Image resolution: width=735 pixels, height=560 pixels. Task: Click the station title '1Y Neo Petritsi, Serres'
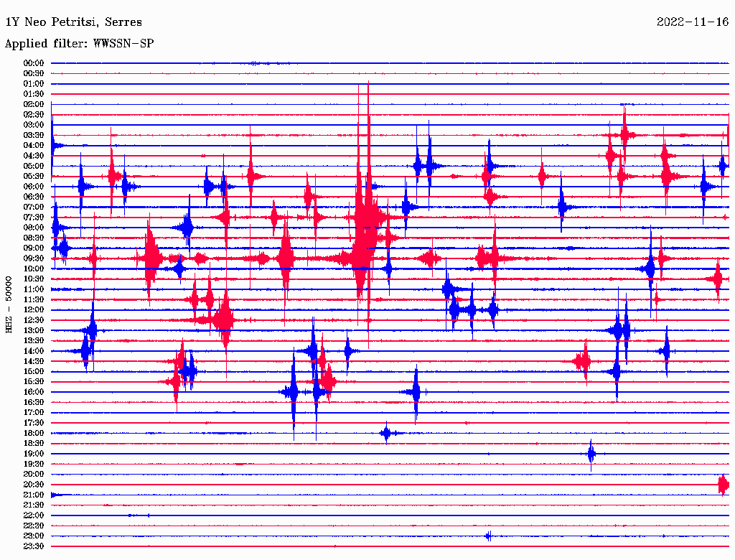pos(74,22)
